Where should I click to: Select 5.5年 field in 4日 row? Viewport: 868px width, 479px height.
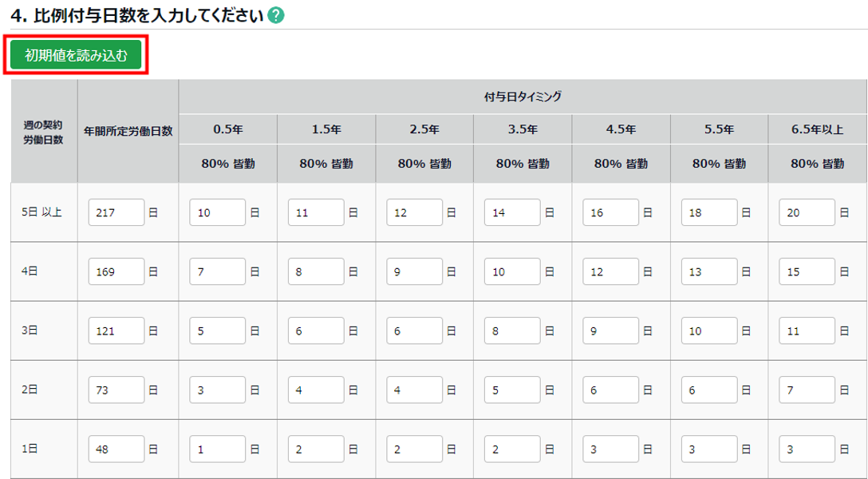point(710,271)
